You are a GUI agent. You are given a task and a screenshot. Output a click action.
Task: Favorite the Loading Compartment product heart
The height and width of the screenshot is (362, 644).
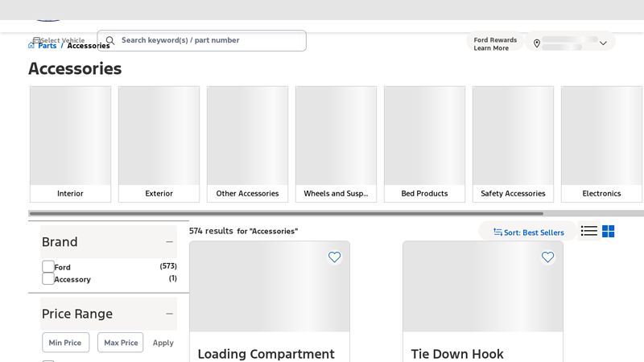[334, 257]
